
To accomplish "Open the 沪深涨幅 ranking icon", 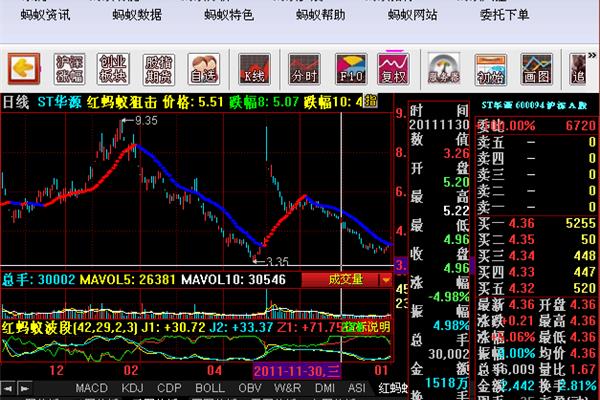I will click(x=69, y=69).
